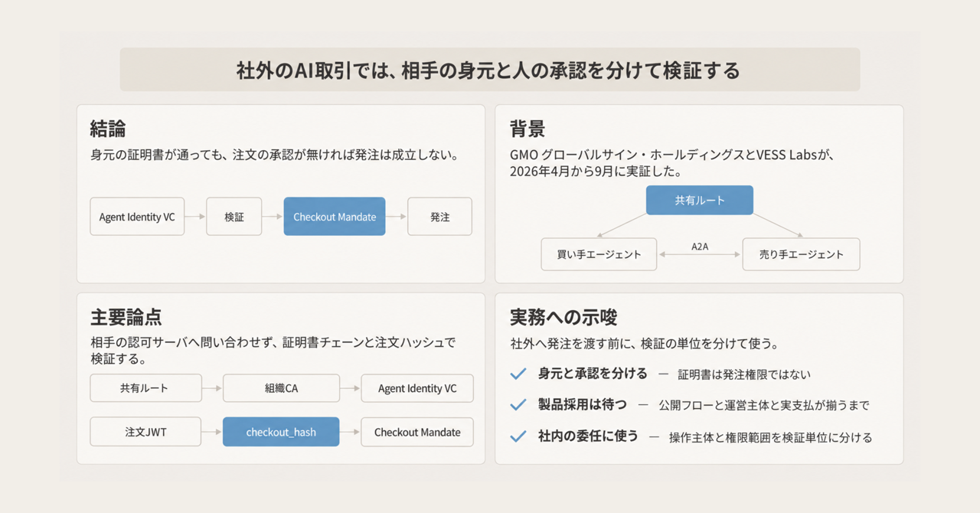This screenshot has width=980, height=513.
Task: Click the text 公開フローと運営主体と実支払が揃うまで
Action: click(763, 406)
